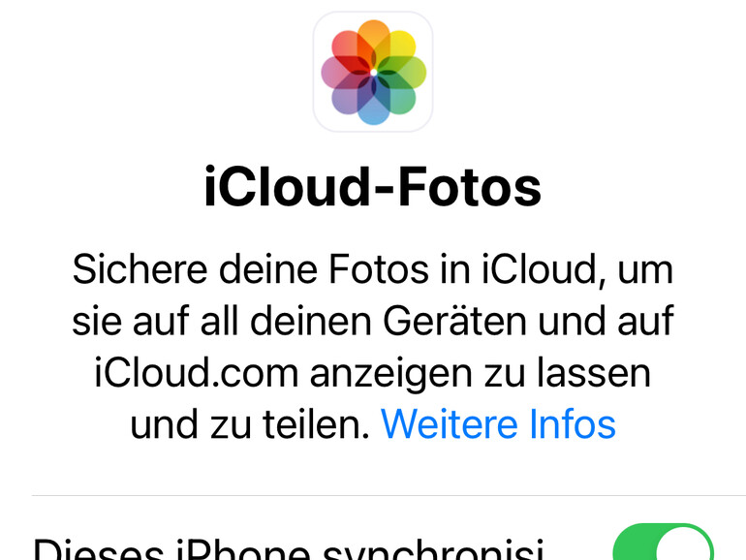Click the blue petal of Photos icon
The image size is (746, 560).
point(374,107)
